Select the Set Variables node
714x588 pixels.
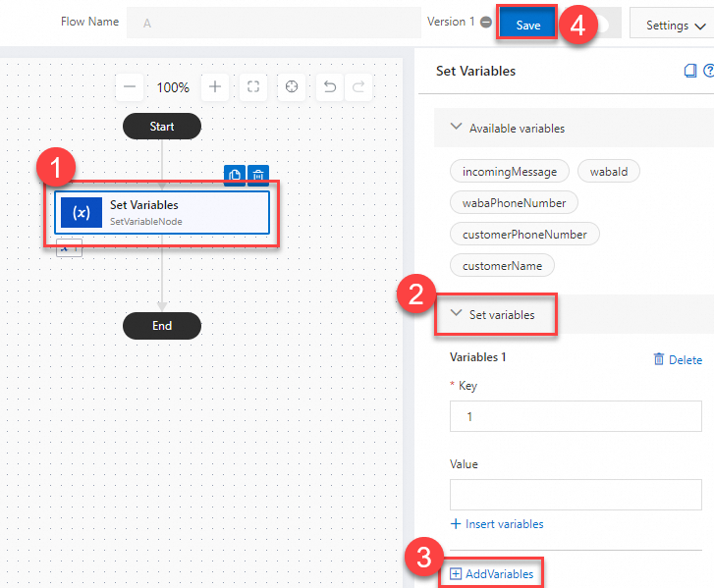(162, 213)
